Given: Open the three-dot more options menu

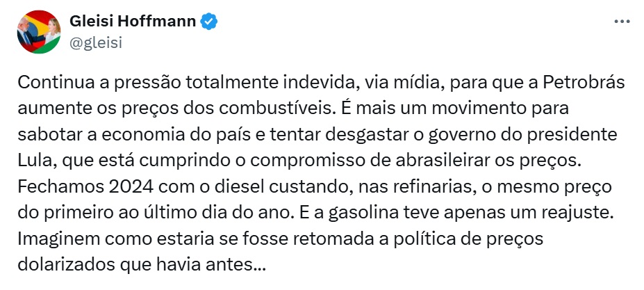Looking at the screenshot, I should (x=622, y=22).
